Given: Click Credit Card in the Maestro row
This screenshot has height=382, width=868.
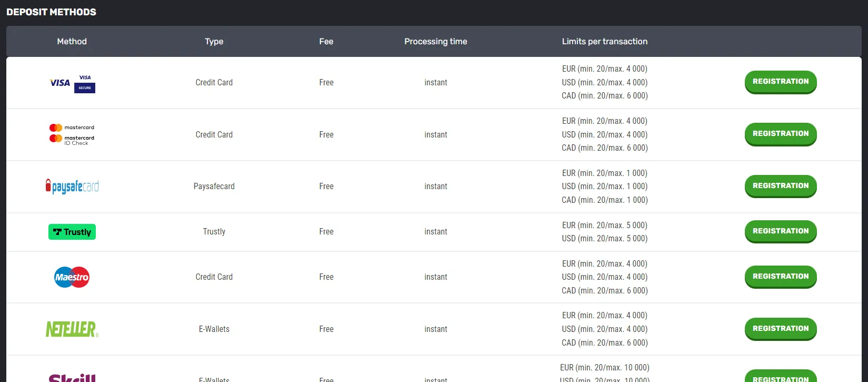Looking at the screenshot, I should tap(214, 277).
